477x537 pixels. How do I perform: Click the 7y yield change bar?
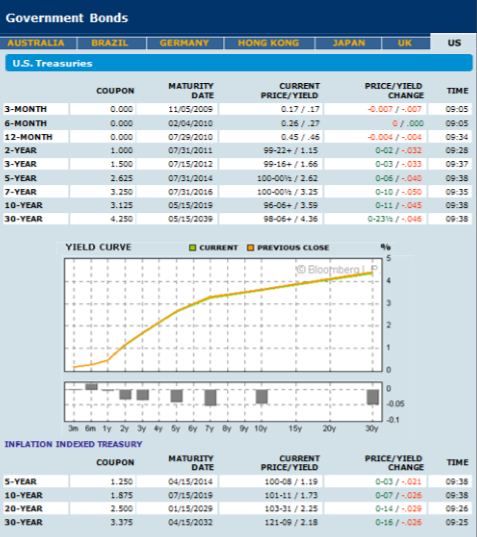(210, 397)
